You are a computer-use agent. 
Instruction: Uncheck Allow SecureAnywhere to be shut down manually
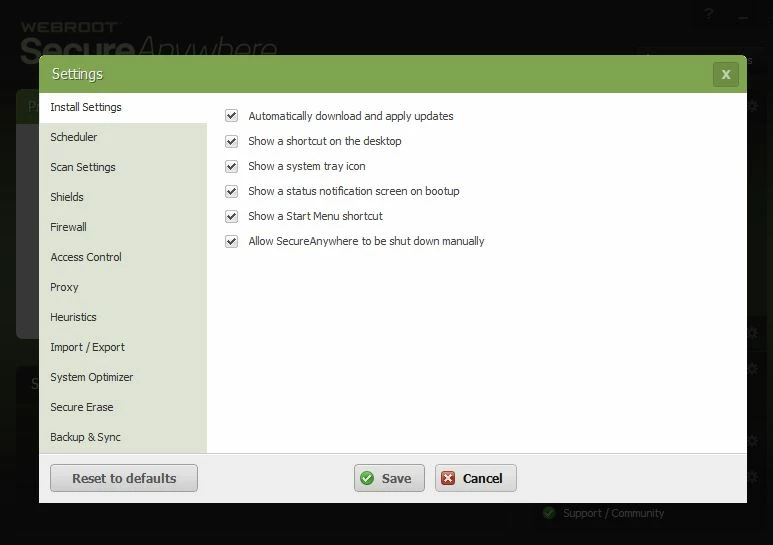pos(231,241)
